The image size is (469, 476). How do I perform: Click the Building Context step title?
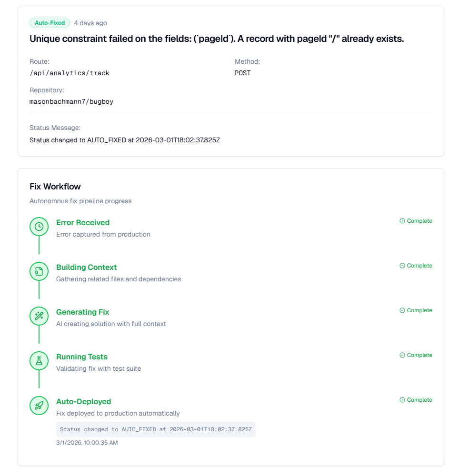pos(86,267)
